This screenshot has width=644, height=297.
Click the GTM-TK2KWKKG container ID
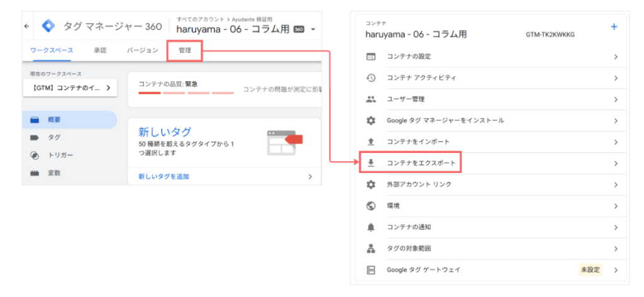pyautogui.click(x=550, y=35)
